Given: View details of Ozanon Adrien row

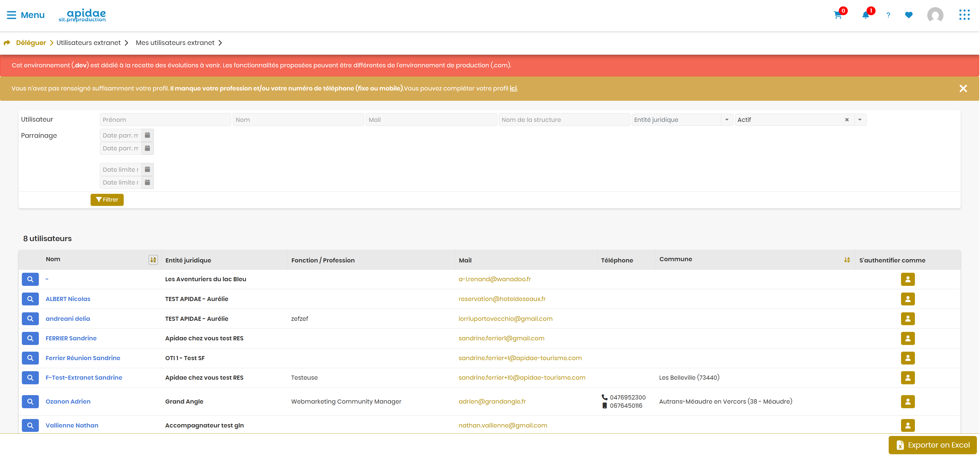Looking at the screenshot, I should (x=30, y=402).
